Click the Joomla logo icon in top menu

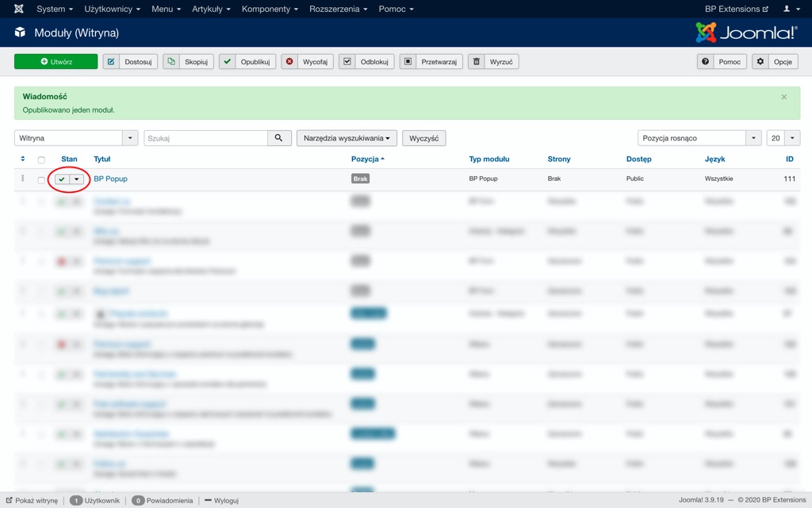tap(19, 9)
